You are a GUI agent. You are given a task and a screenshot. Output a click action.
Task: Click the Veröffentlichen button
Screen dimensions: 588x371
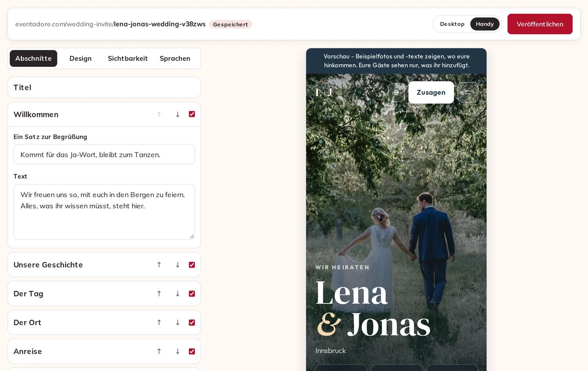[540, 24]
